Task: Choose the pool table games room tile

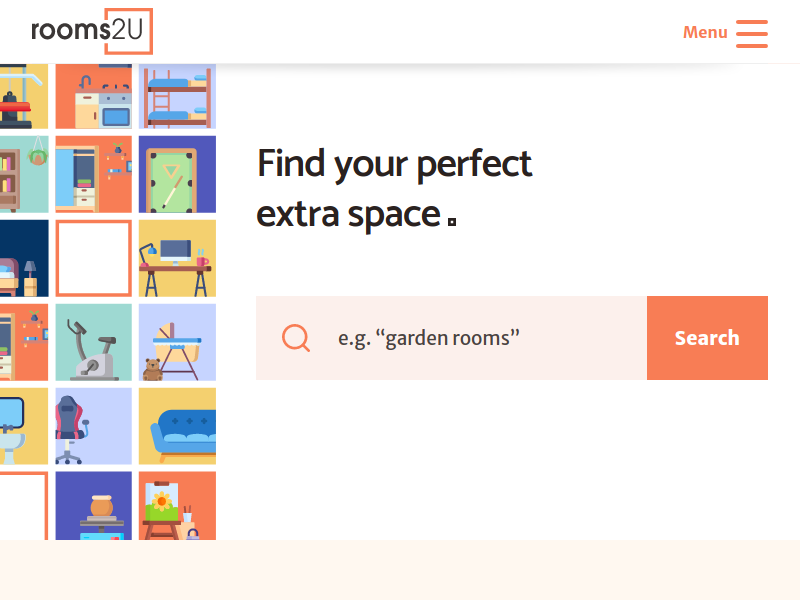Action: point(177,174)
